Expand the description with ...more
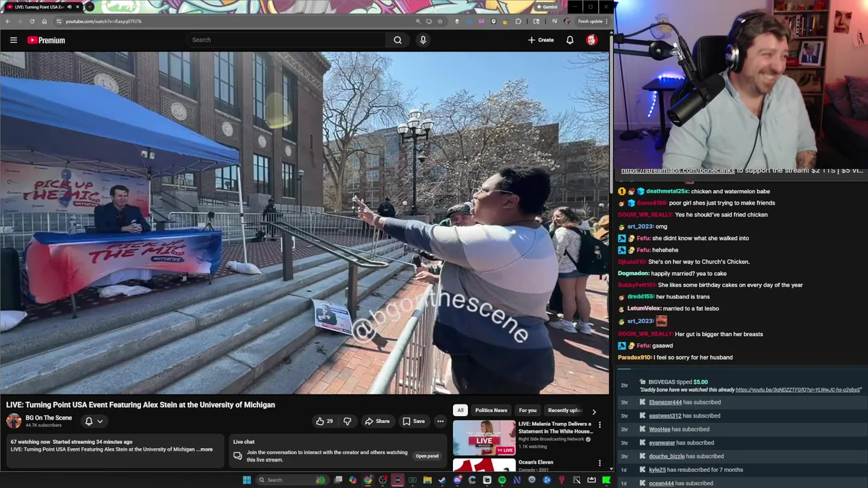 point(205,449)
